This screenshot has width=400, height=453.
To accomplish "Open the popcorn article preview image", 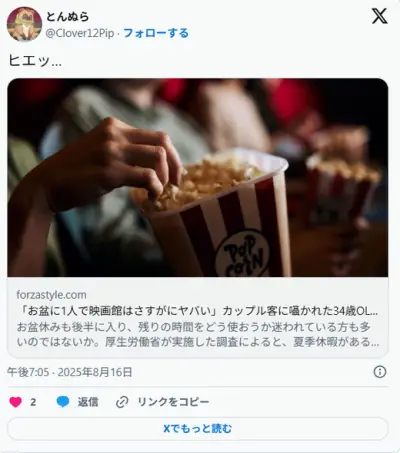I will [198, 178].
